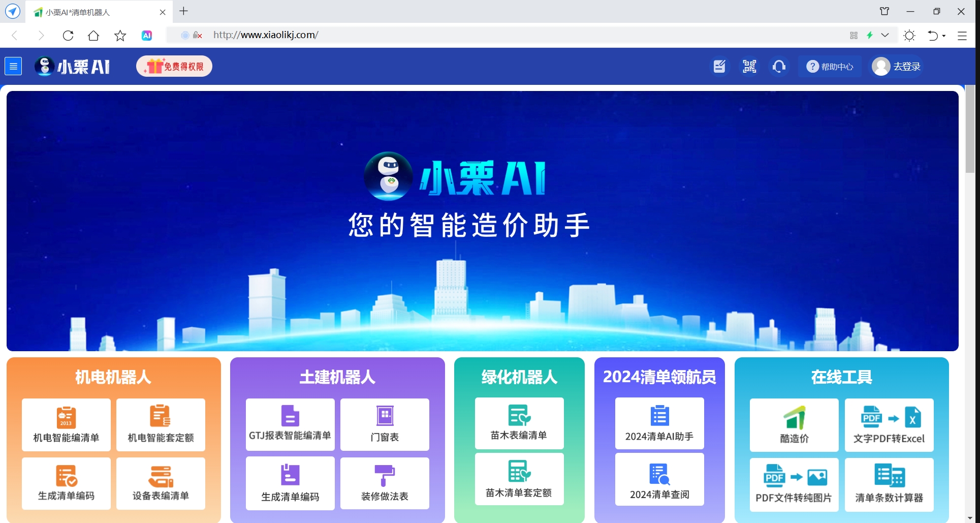
Task: Select the 苗木表编清单 tool
Action: 519,423
